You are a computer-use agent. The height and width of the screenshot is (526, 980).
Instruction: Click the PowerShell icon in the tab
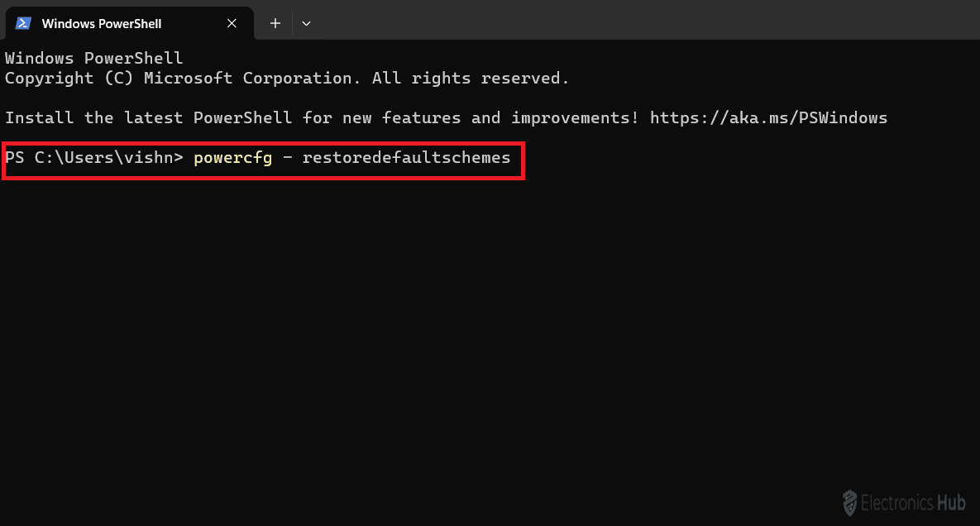pyautogui.click(x=24, y=23)
